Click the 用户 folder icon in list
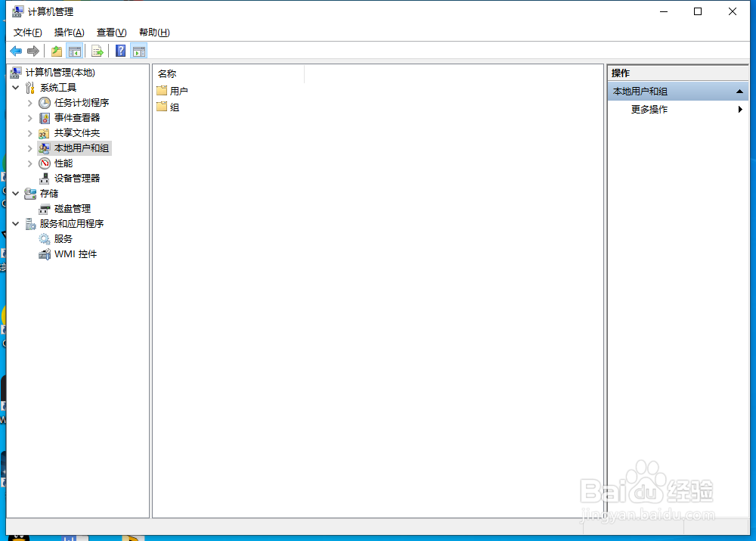The height and width of the screenshot is (541, 756). (x=162, y=90)
